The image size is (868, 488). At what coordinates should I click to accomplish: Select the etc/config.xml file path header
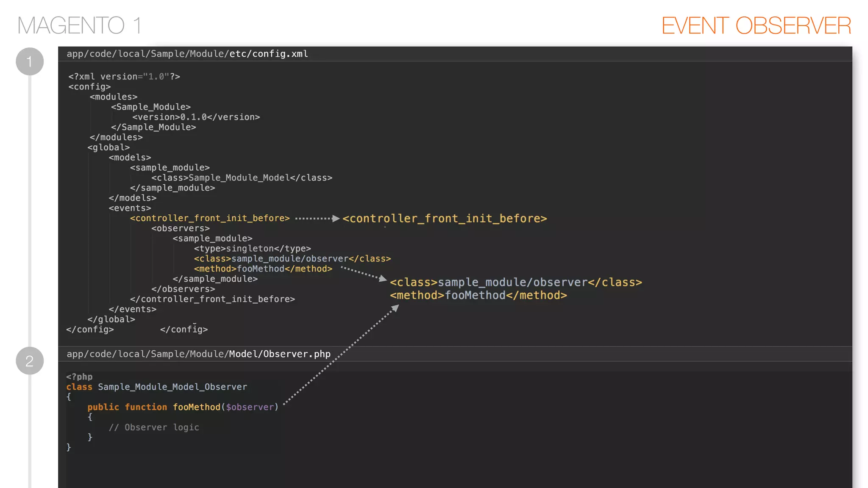[187, 54]
